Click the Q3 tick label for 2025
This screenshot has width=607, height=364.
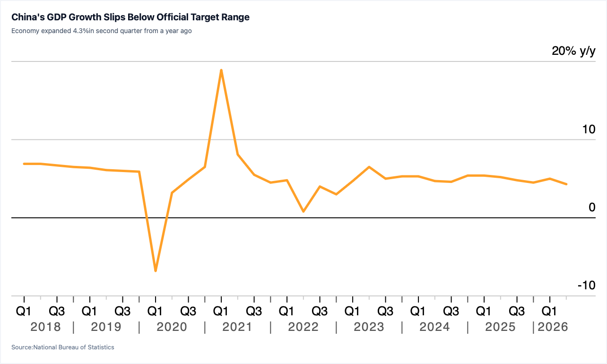click(x=517, y=312)
